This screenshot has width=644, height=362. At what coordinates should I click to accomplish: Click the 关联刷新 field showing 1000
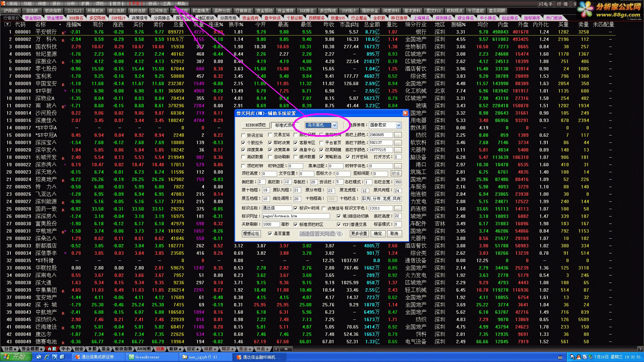[270, 225]
